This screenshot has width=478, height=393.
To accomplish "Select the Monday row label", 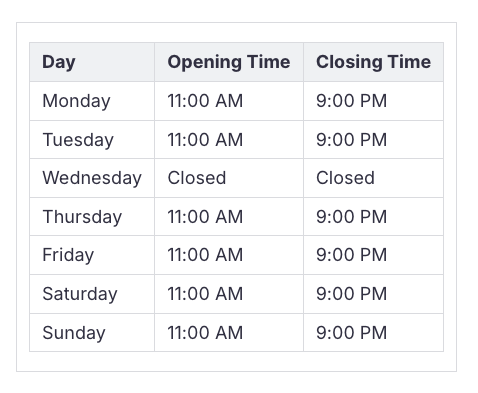I will point(76,101).
